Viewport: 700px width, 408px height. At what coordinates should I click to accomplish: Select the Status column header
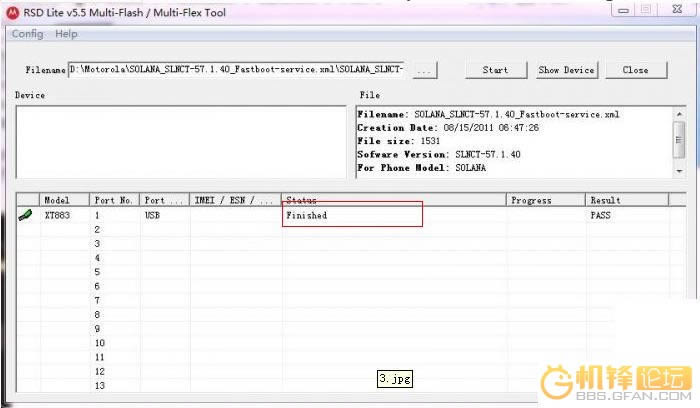pyautogui.click(x=393, y=200)
